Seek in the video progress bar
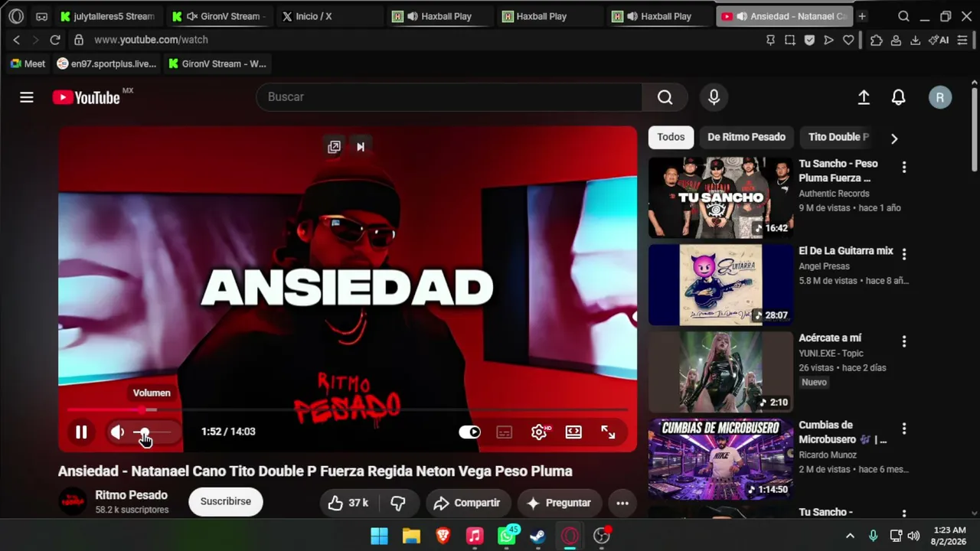This screenshot has height=551, width=980. click(348, 410)
